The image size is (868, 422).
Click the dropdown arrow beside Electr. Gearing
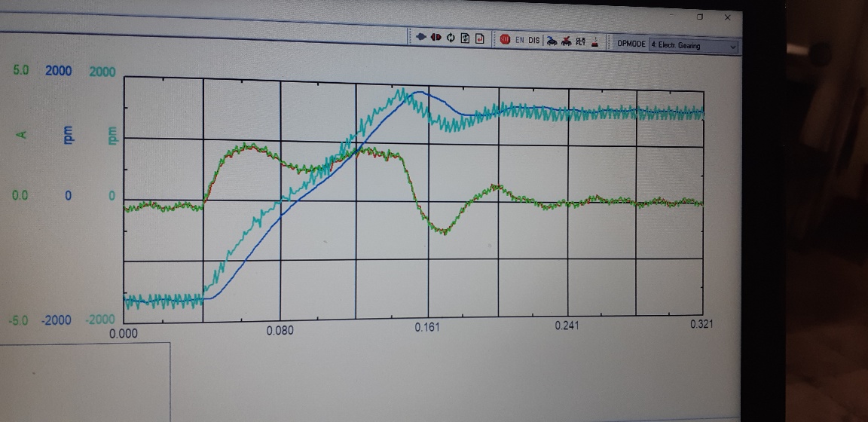733,47
